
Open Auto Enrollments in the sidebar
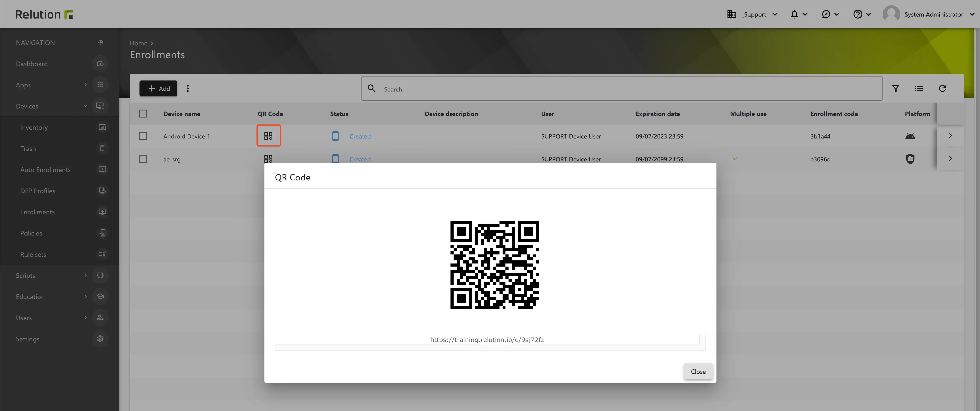coord(45,170)
